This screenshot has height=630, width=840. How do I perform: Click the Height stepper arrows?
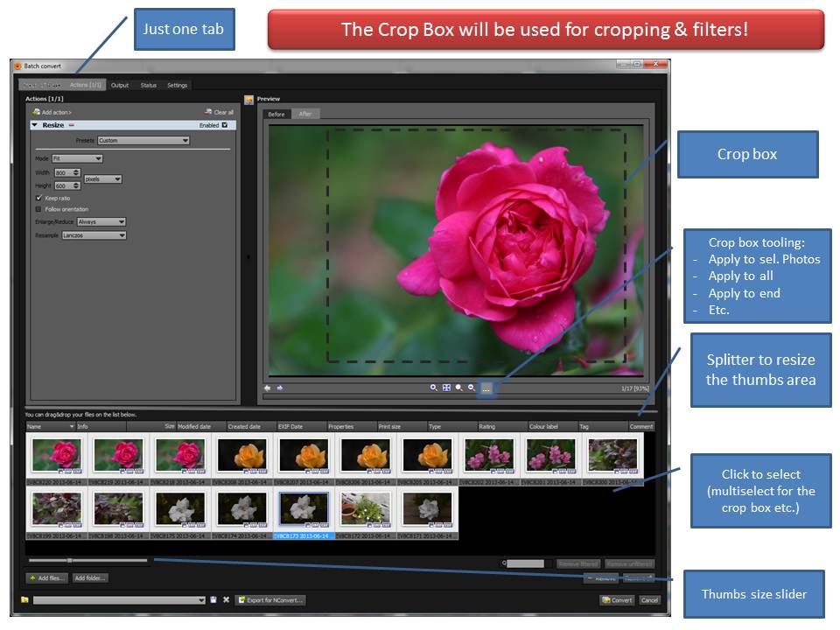point(76,185)
